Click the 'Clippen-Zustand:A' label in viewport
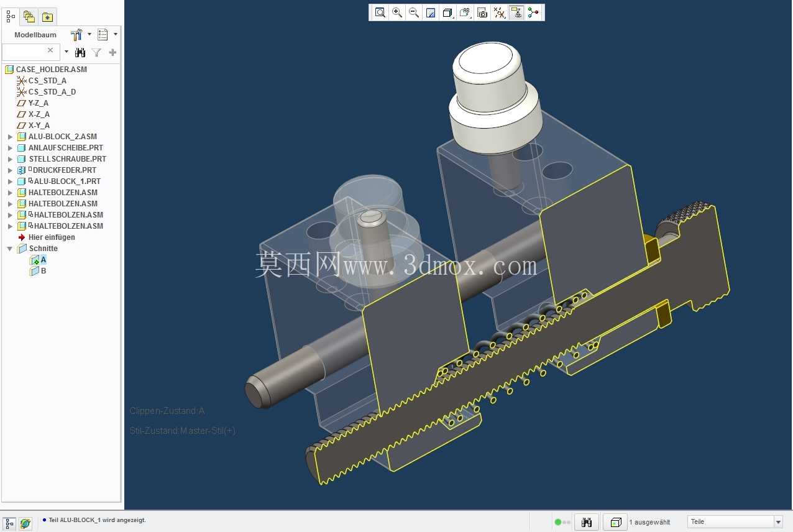 (x=167, y=411)
